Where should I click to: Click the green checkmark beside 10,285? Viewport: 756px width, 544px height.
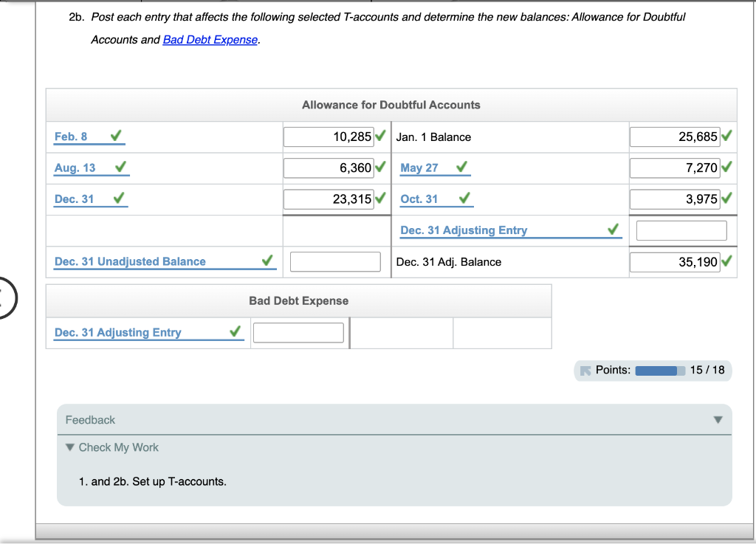coord(380,136)
